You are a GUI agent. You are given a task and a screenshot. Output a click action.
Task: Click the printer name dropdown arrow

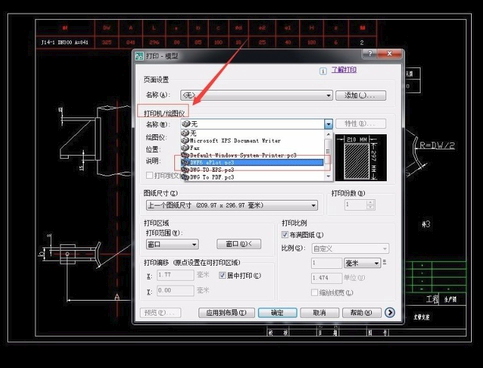click(x=328, y=124)
